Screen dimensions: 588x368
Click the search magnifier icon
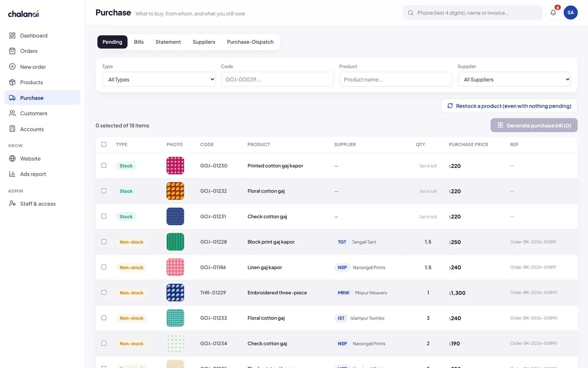(410, 13)
